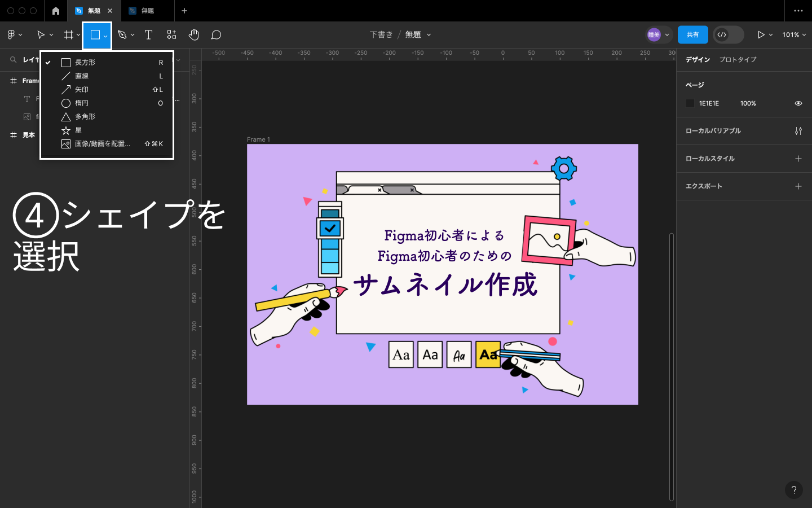Switch to the プロトタイプ tab
Screen dimensions: 812x508
tap(738, 60)
